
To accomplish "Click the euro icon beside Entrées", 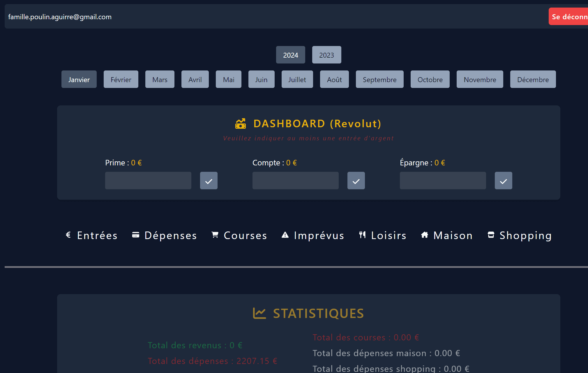I will tap(68, 235).
